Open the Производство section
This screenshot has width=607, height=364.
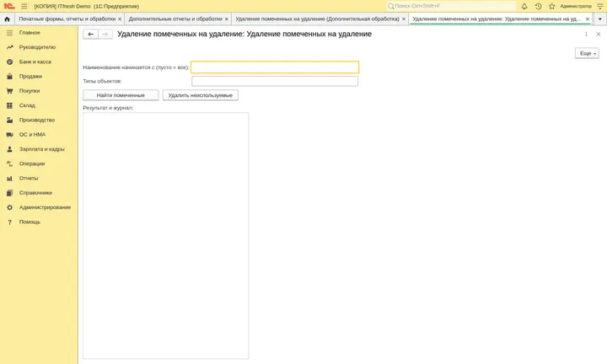pyautogui.click(x=39, y=120)
